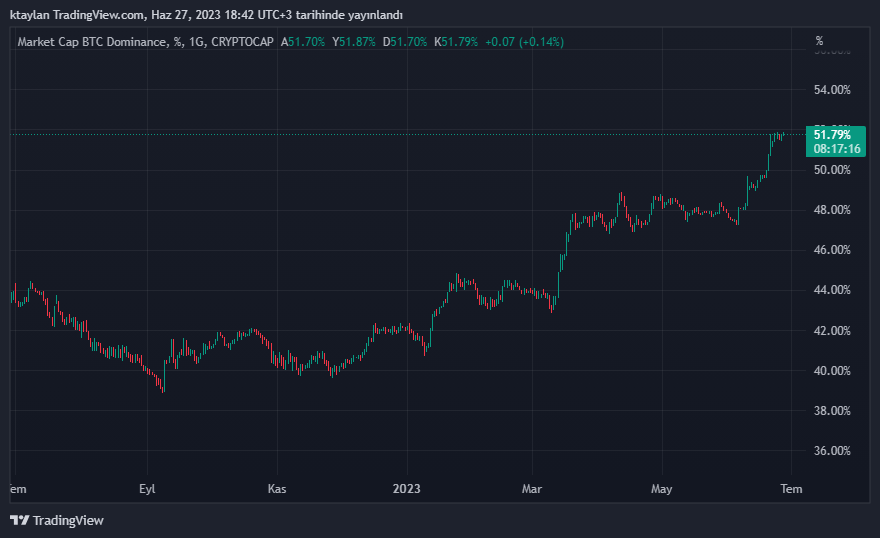Click the 42.00% price axis label
880x538 pixels.
tap(832, 330)
